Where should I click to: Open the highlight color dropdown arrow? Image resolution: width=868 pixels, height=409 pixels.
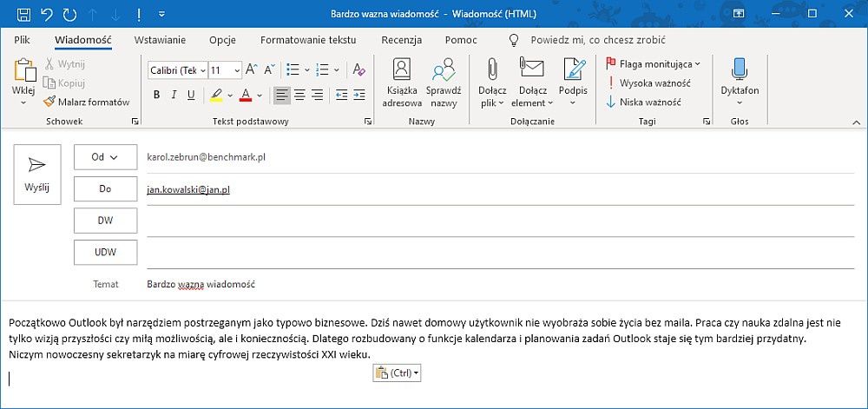click(x=230, y=96)
